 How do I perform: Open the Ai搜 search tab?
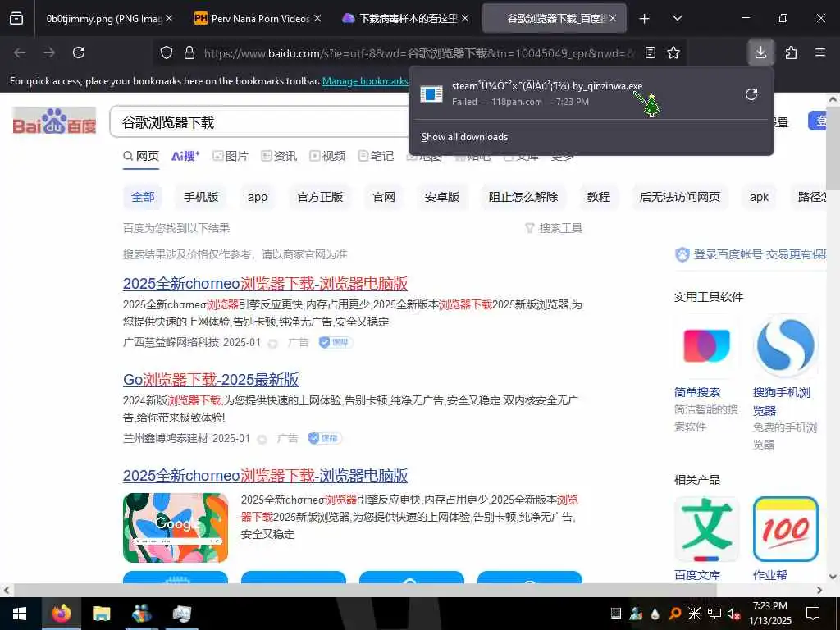coord(185,156)
